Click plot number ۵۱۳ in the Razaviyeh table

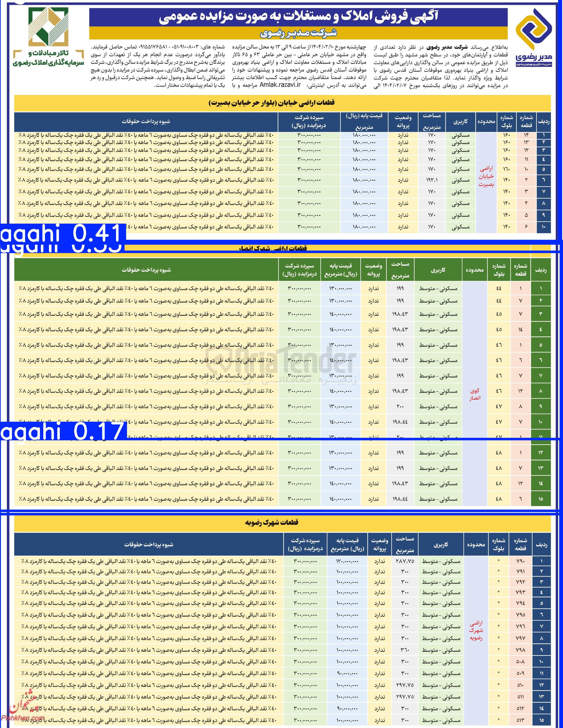click(x=520, y=720)
